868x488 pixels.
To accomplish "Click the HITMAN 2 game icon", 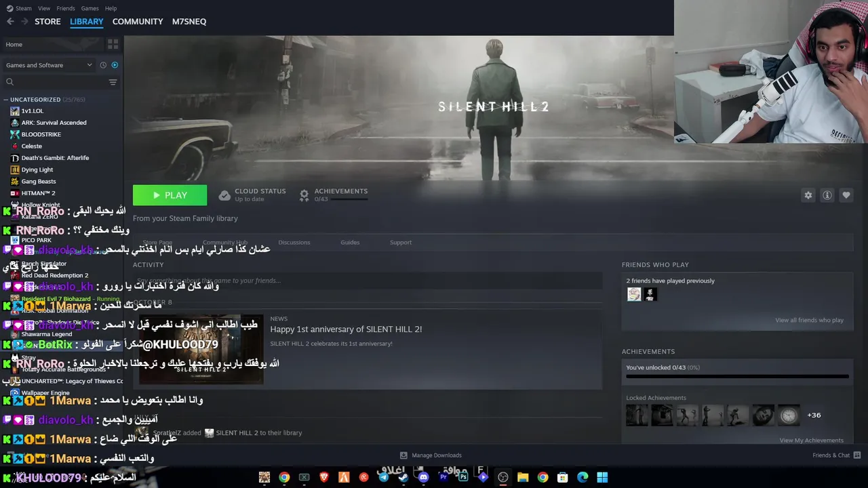I will tap(15, 193).
